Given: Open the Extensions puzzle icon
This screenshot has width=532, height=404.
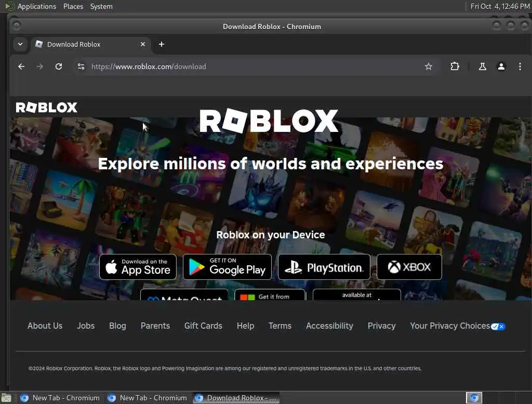Looking at the screenshot, I should pos(455,66).
